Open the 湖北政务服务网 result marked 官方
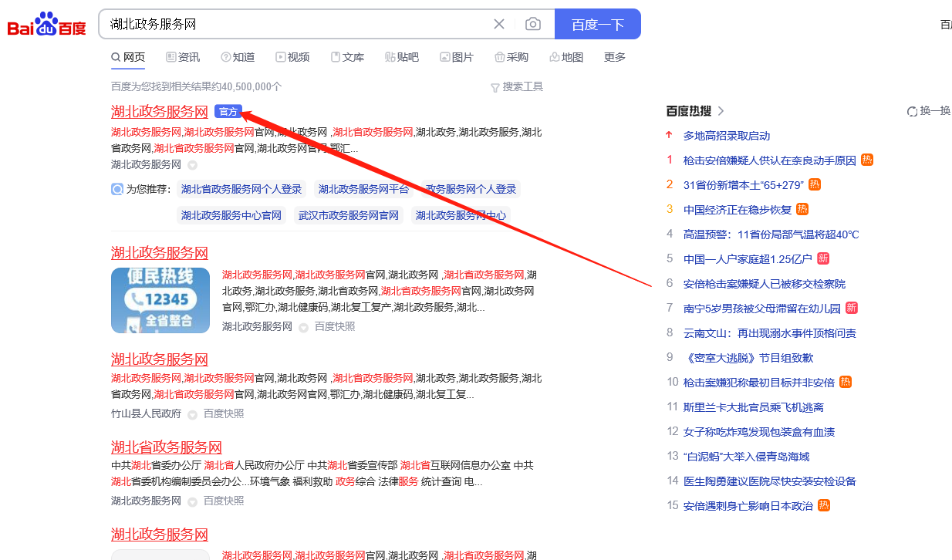This screenshot has width=952, height=560. pyautogui.click(x=160, y=112)
